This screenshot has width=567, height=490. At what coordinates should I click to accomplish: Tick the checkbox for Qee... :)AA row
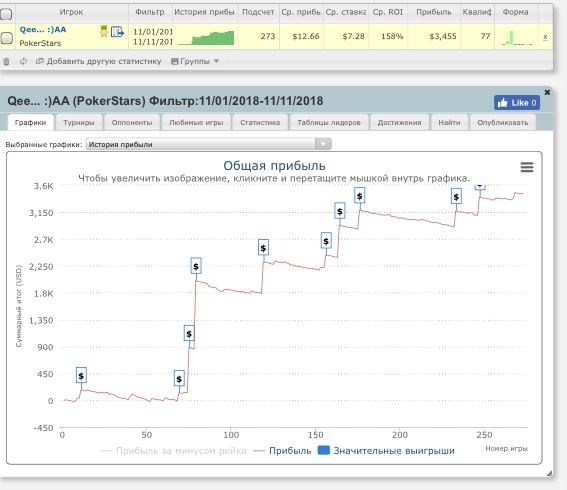click(x=7, y=38)
